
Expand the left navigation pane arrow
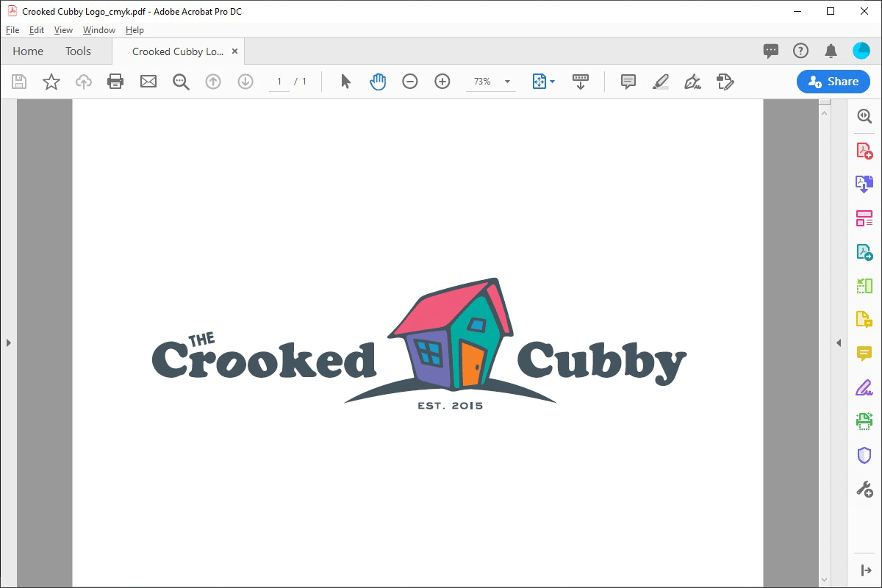[8, 343]
